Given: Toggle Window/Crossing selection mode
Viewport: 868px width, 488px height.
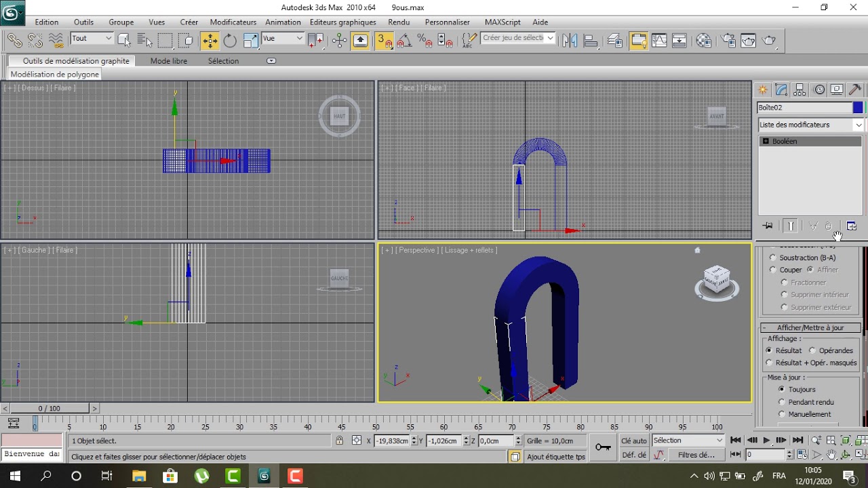Looking at the screenshot, I should point(186,41).
